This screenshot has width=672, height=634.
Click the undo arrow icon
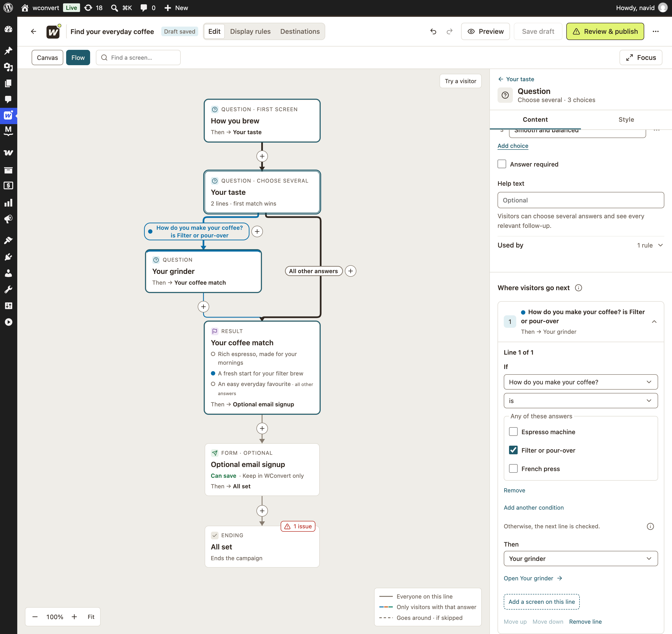[x=433, y=31]
